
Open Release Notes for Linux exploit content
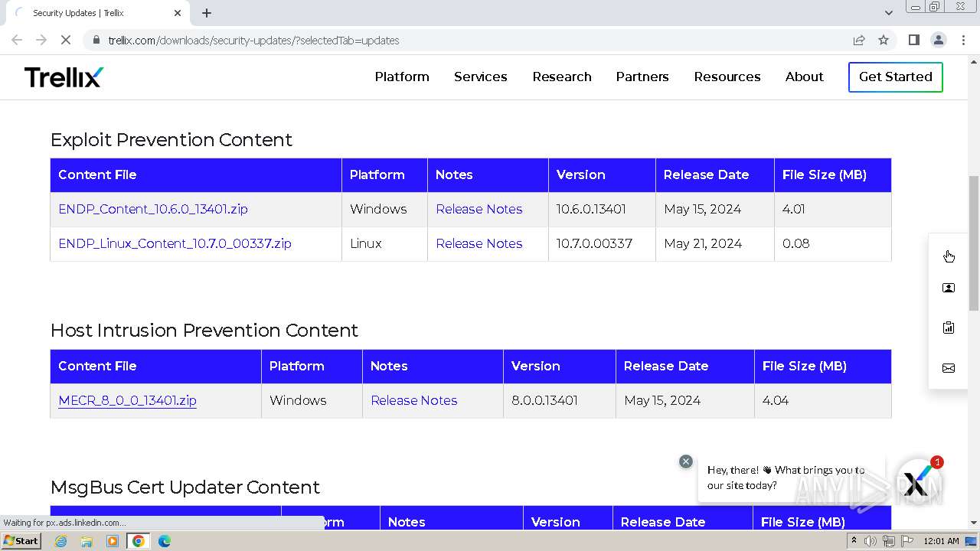pos(479,243)
